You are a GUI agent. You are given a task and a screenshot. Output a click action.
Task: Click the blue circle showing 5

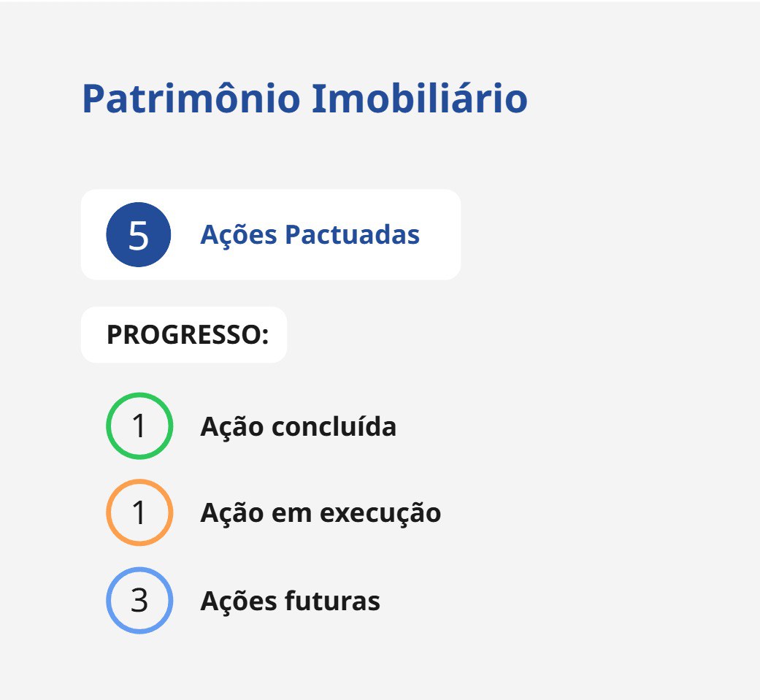coord(139,234)
